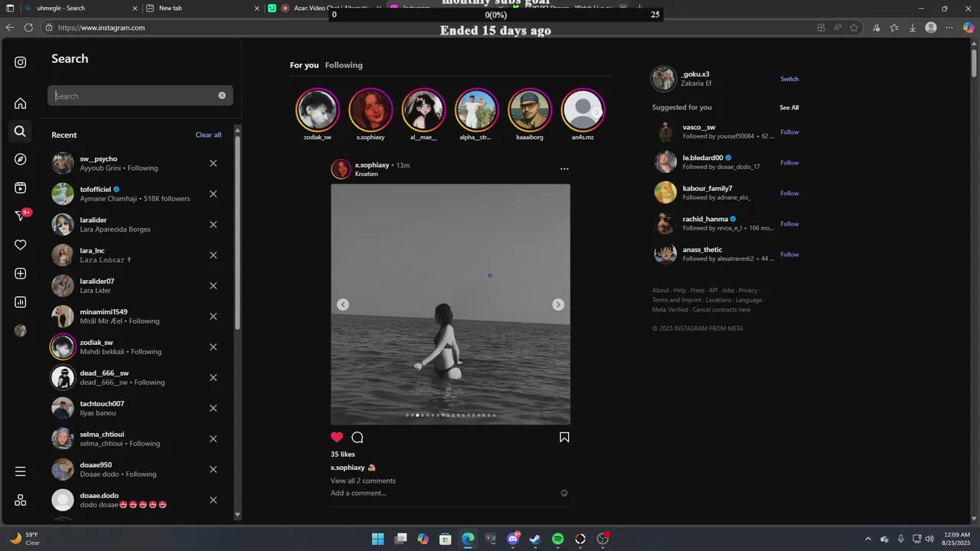Like the x.sophiaxy post heart

(337, 437)
